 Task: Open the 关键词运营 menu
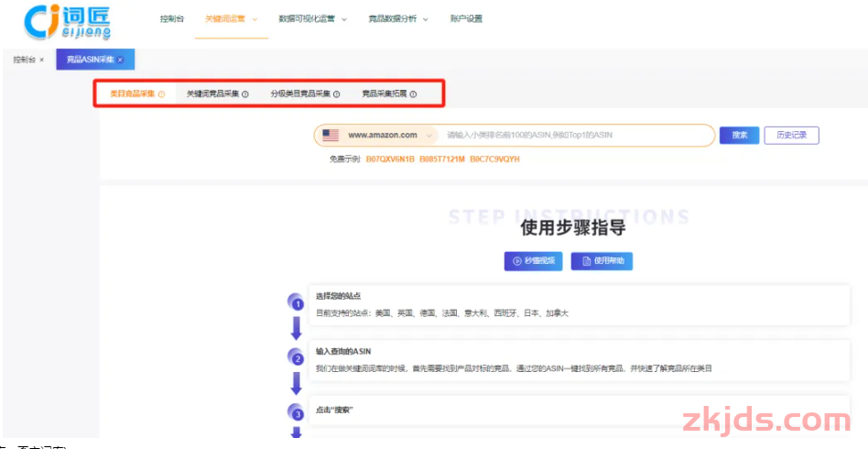point(227,19)
